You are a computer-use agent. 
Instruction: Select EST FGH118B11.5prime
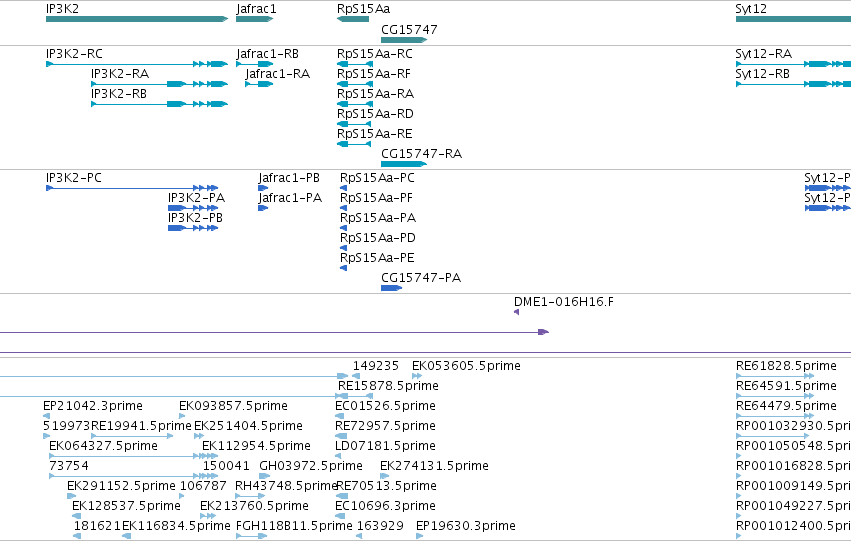(x=252, y=536)
